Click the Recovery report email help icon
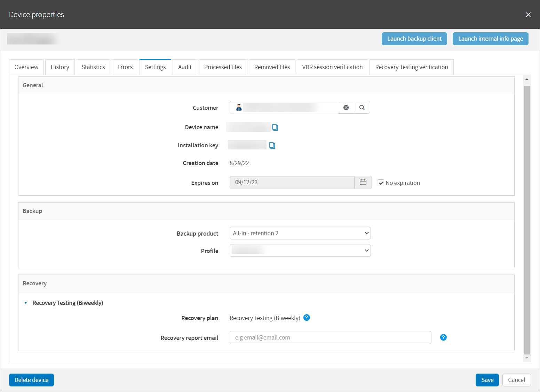 click(x=443, y=337)
